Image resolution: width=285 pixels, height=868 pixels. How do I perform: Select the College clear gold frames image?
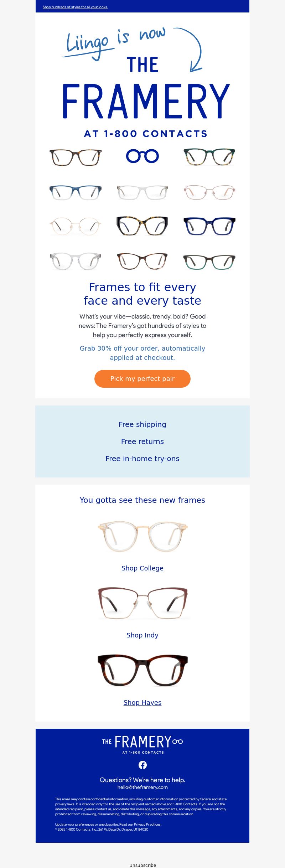[x=142, y=536]
